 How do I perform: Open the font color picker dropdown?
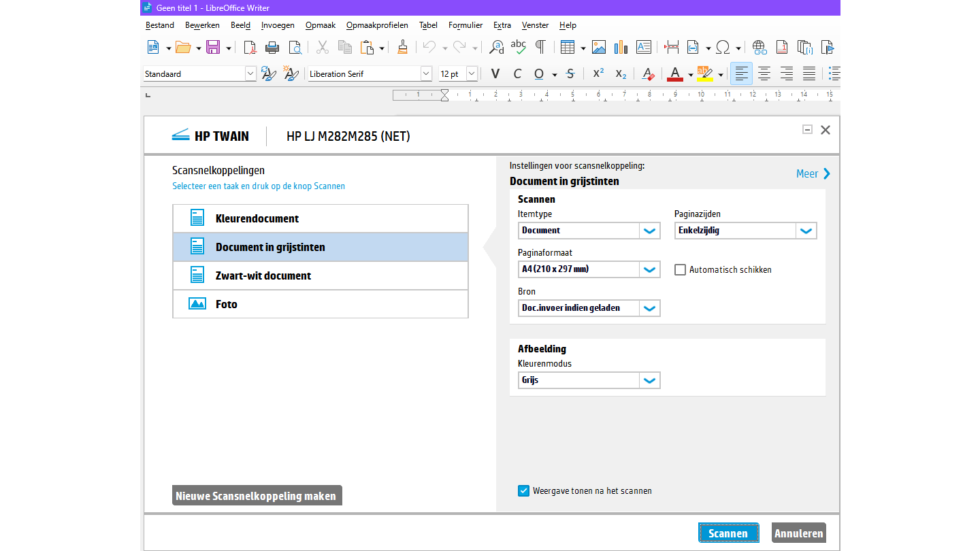click(x=689, y=73)
